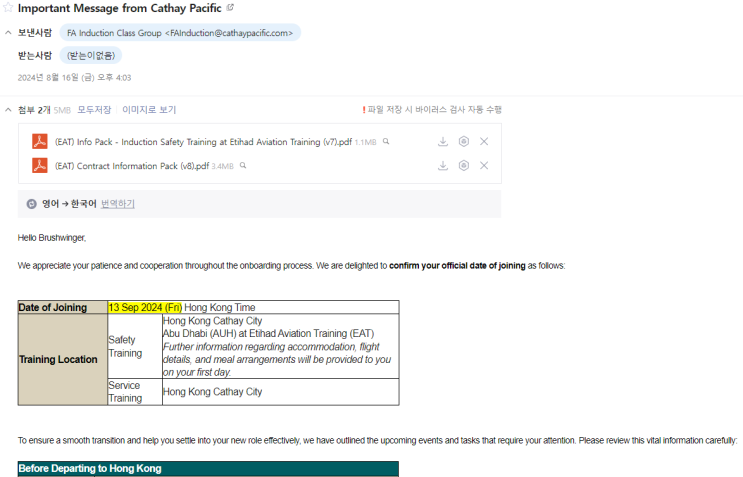Click the recipient chip (받는이없음)
The width and height of the screenshot is (743, 477).
[91, 55]
